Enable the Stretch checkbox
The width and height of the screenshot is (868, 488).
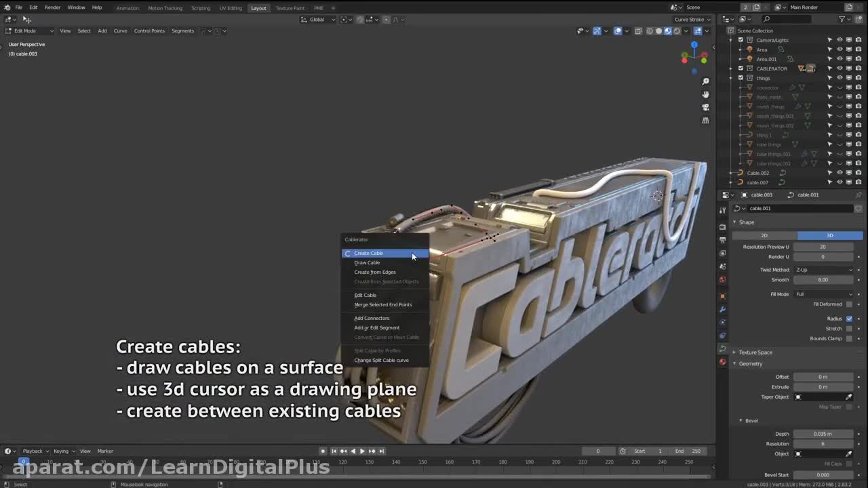click(849, 329)
